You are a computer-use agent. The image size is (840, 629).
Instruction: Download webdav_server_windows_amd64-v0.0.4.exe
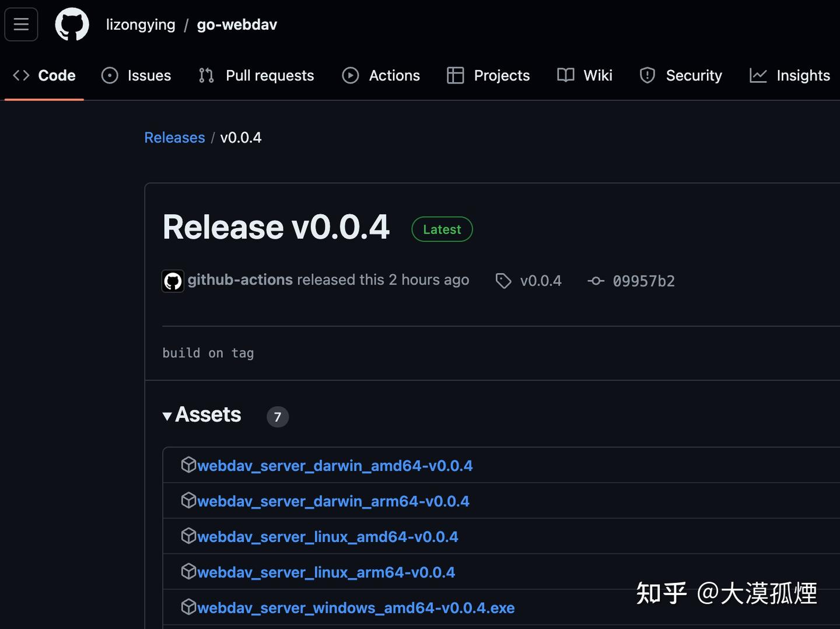(356, 608)
